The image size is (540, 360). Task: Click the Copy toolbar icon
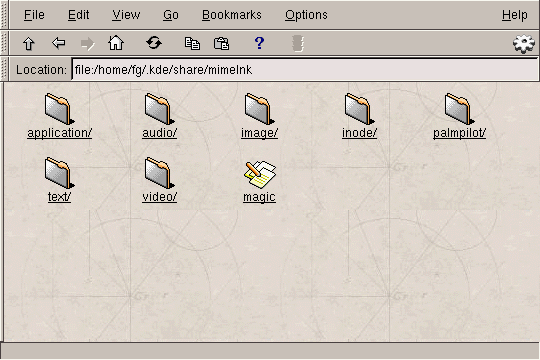point(192,43)
